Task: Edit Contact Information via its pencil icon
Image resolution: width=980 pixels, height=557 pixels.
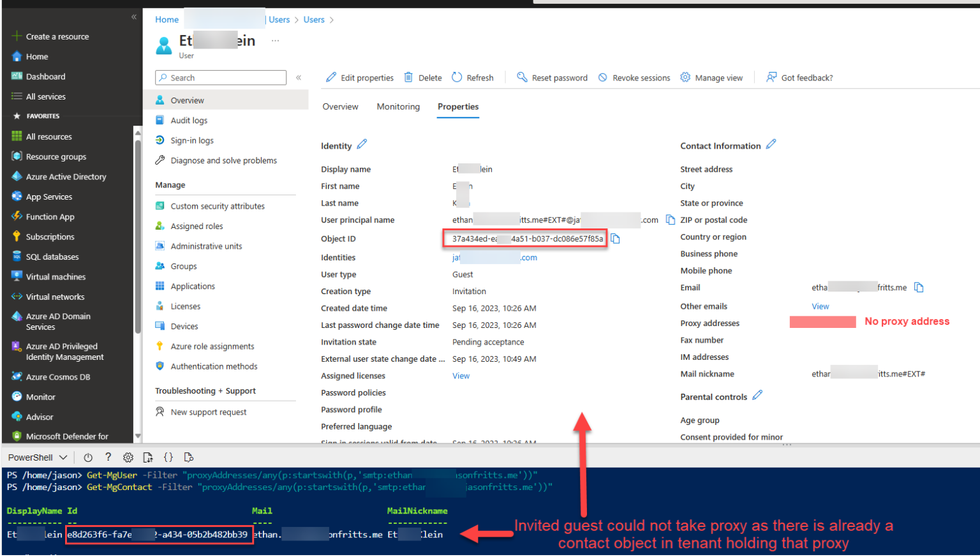Action: (x=771, y=145)
